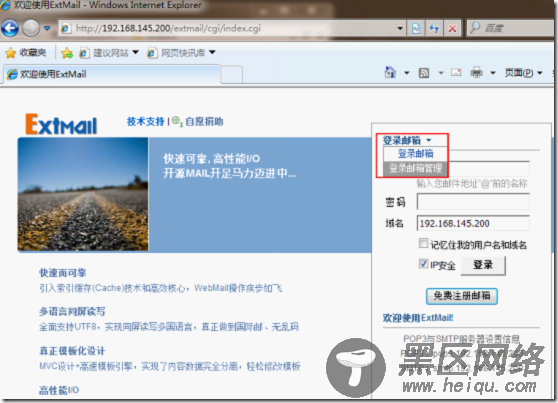Expand the print options dropdown arrow
The width and height of the screenshot is (558, 403).
pos(493,73)
